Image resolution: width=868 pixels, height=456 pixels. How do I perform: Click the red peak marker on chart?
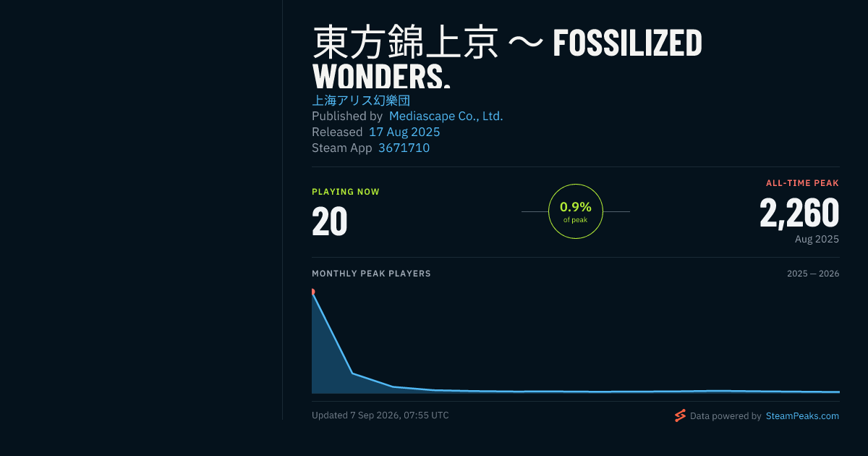point(312,292)
